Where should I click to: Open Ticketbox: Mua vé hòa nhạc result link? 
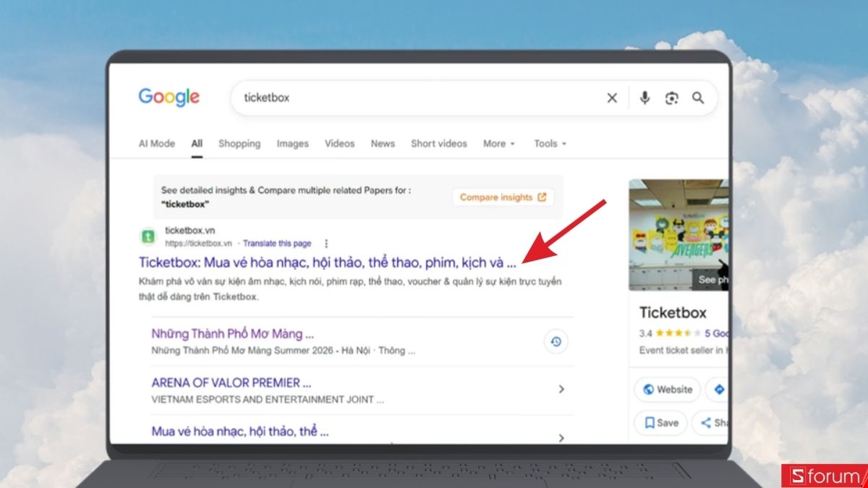pos(328,262)
